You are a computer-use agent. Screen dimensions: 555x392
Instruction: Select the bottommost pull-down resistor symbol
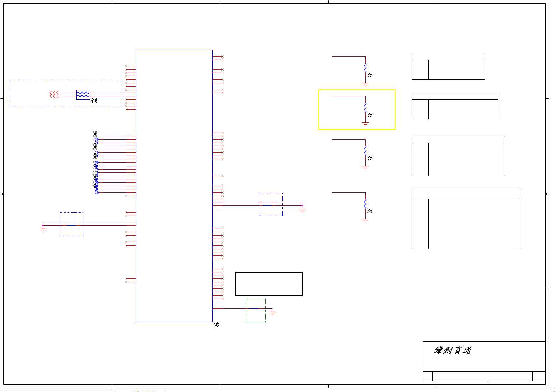tap(365, 204)
